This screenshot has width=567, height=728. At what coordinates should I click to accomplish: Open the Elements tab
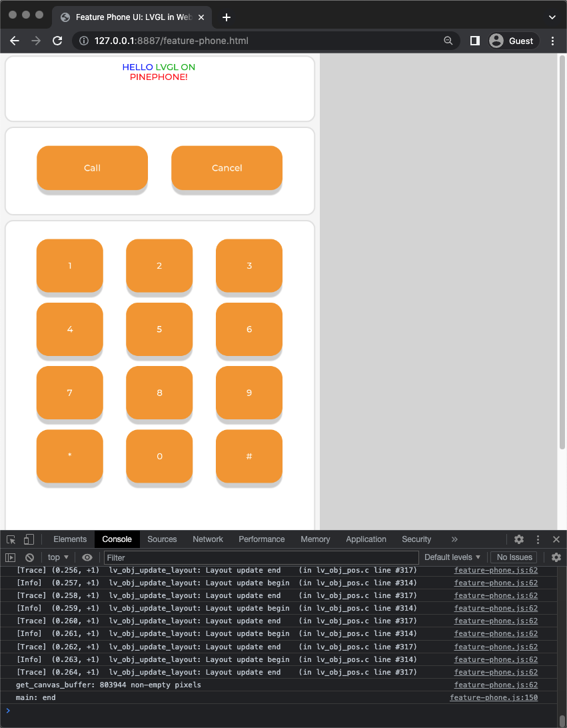70,539
